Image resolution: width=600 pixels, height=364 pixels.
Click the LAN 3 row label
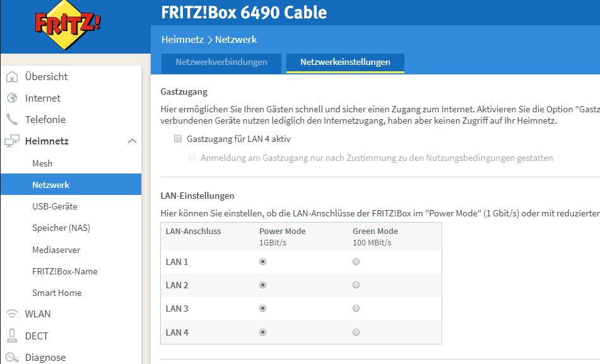177,309
